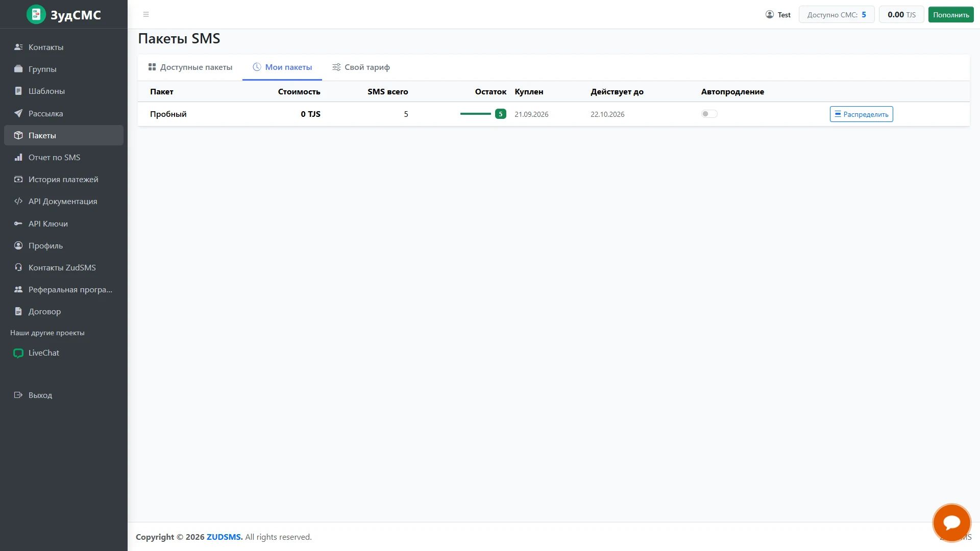
Task: Open the Свой тариф tab
Action: tap(361, 67)
